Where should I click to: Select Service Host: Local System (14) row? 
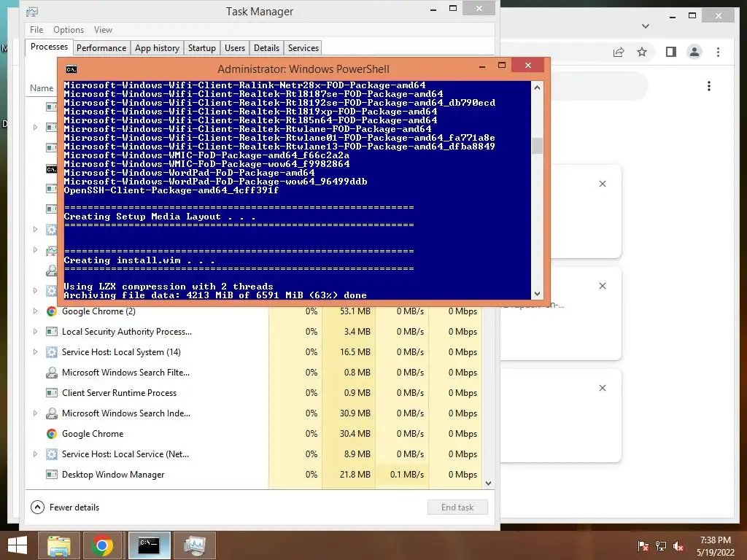coord(254,352)
